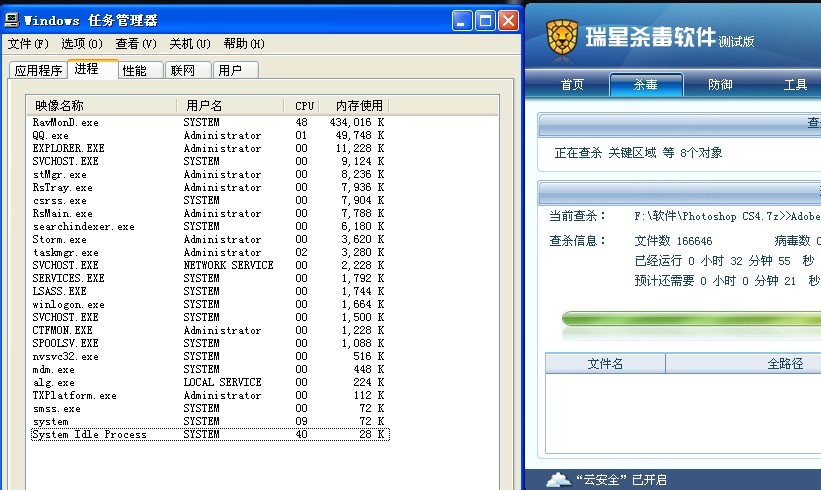Screen dimensions: 821x490
Task: Click the 434,016 K memory value
Action: pyautogui.click(x=357, y=122)
